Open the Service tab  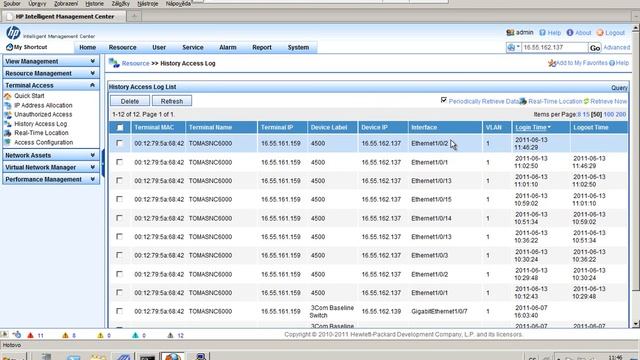[193, 47]
